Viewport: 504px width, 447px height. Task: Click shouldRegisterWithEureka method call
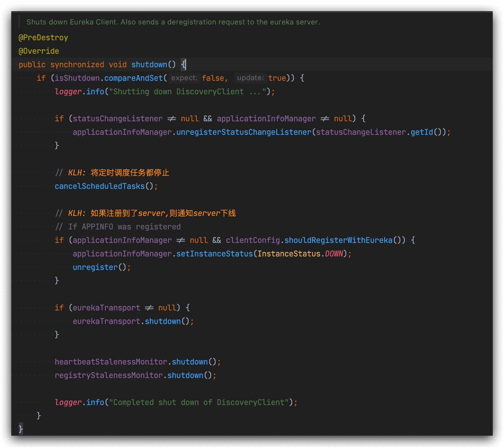tap(338, 240)
